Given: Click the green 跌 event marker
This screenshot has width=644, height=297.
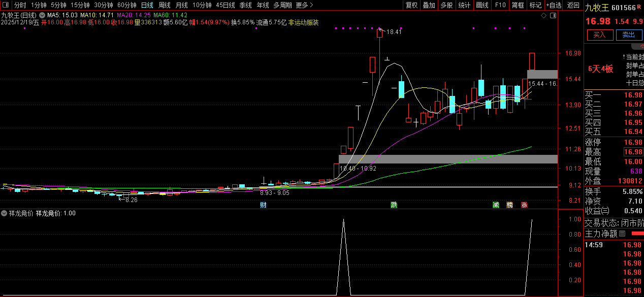Looking at the screenshot, I should click(x=394, y=205).
